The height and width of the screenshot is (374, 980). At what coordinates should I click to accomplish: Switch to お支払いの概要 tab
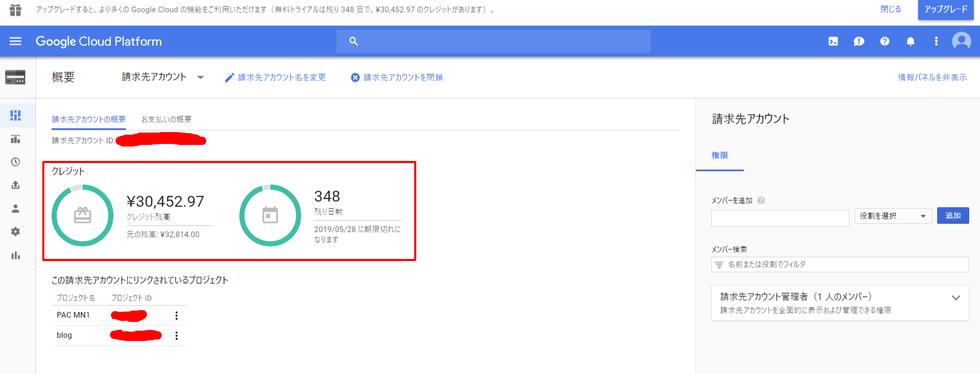click(x=166, y=119)
